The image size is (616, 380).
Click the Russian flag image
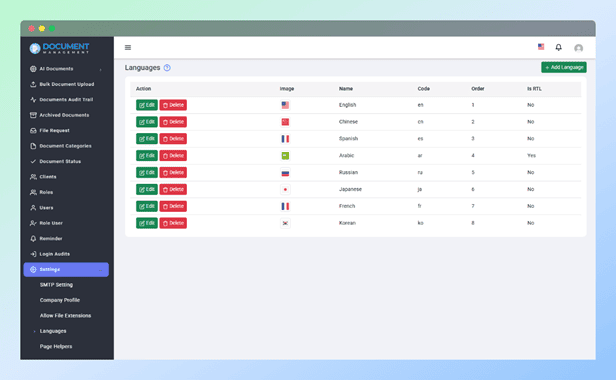(285, 173)
